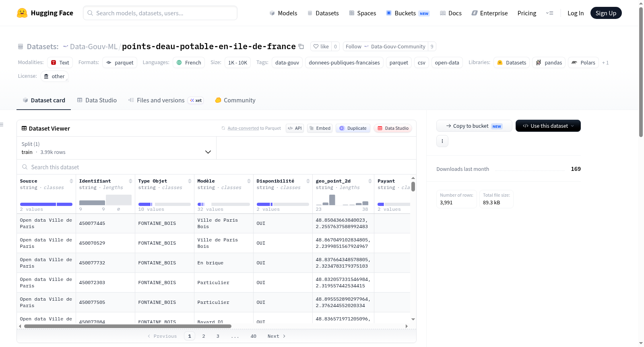Select the other license tag

(54, 76)
